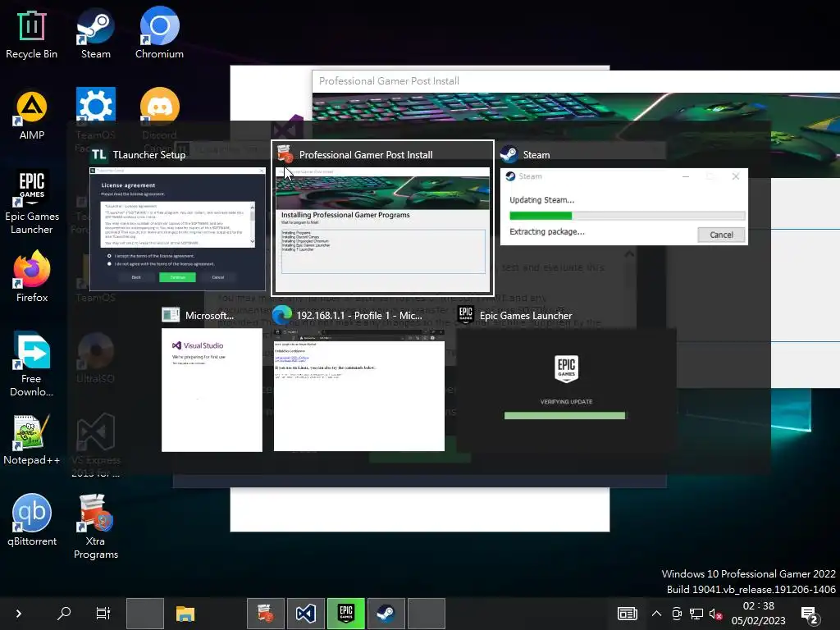Open Task View from the taskbar
840x630 pixels.
pos(103,614)
